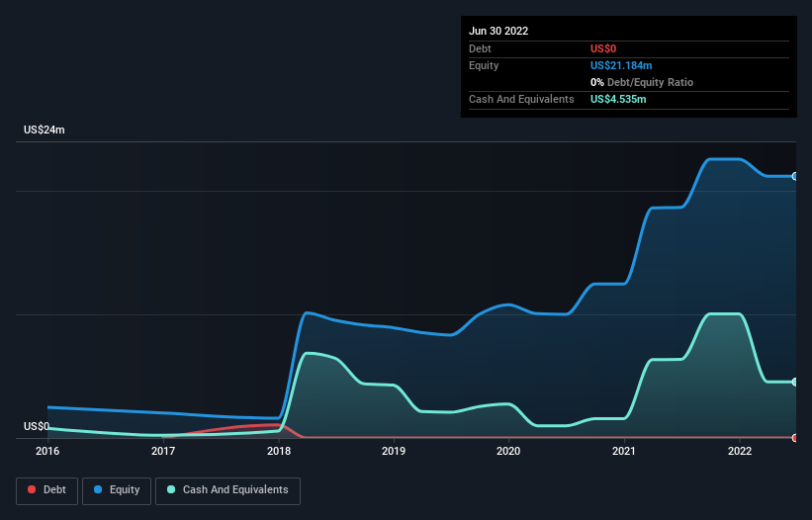
Task: Click the 0% Debt/Equity Ratio text
Action: pos(642,82)
